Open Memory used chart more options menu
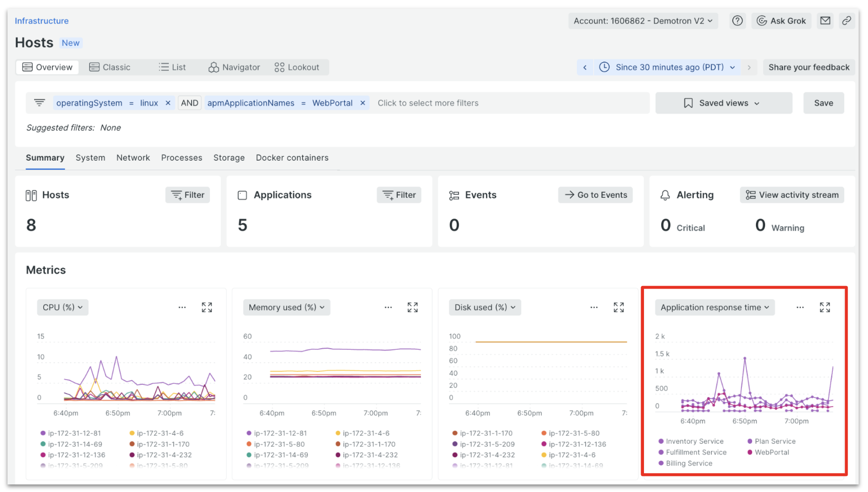 [388, 308]
